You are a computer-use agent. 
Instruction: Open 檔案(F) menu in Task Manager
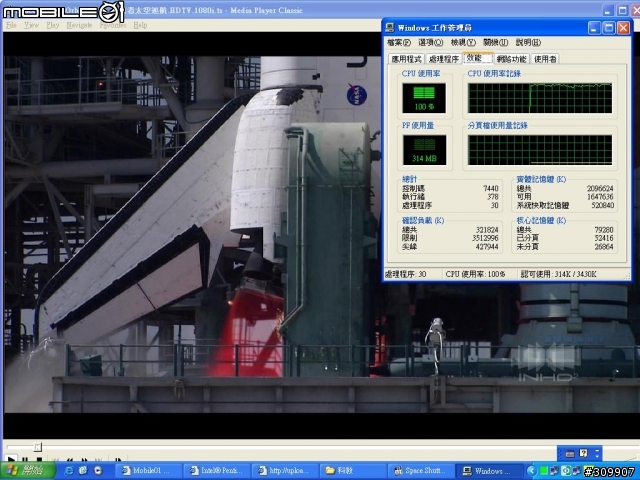[398, 42]
